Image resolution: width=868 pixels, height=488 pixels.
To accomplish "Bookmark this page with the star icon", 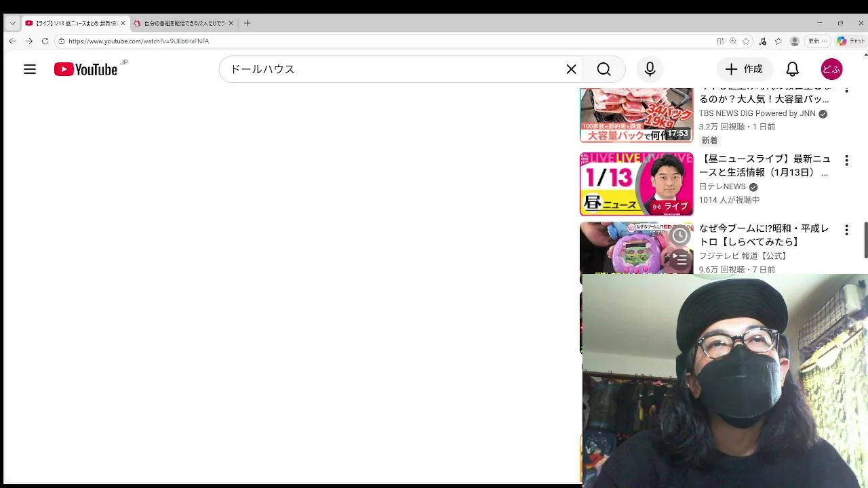I will click(746, 41).
